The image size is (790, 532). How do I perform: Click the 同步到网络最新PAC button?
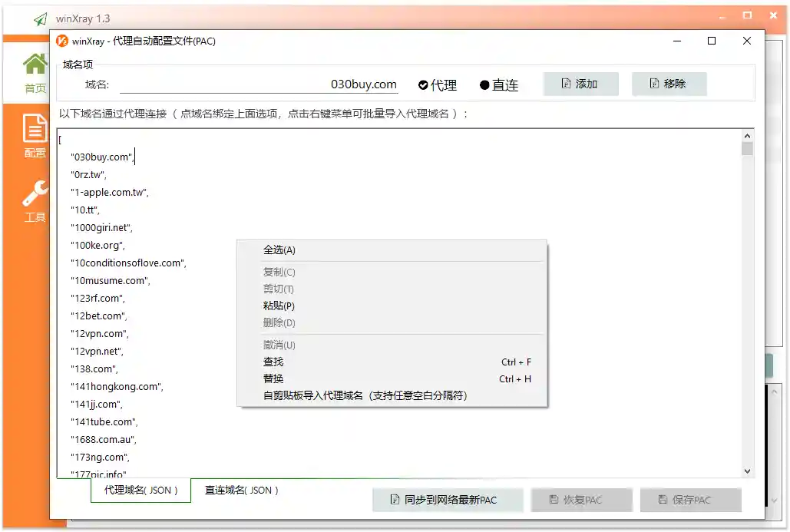click(x=447, y=499)
